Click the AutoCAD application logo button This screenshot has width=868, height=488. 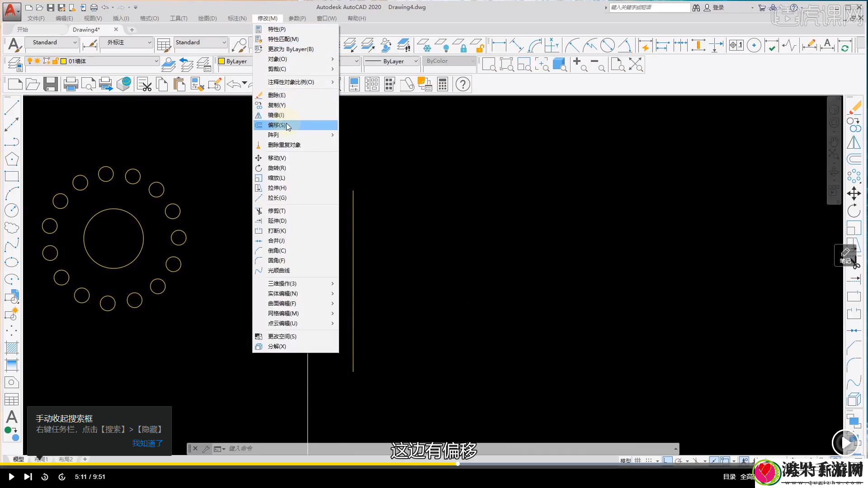[11, 11]
